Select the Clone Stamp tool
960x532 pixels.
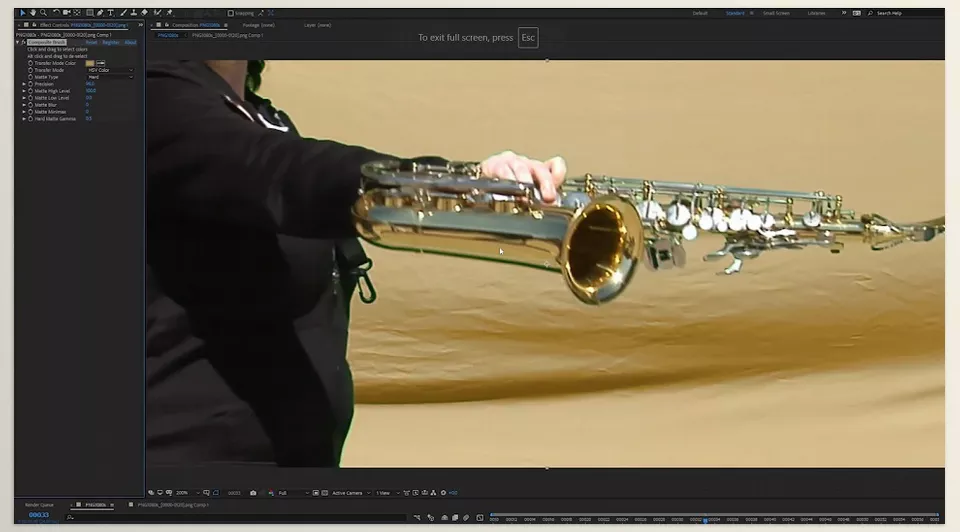[x=133, y=13]
